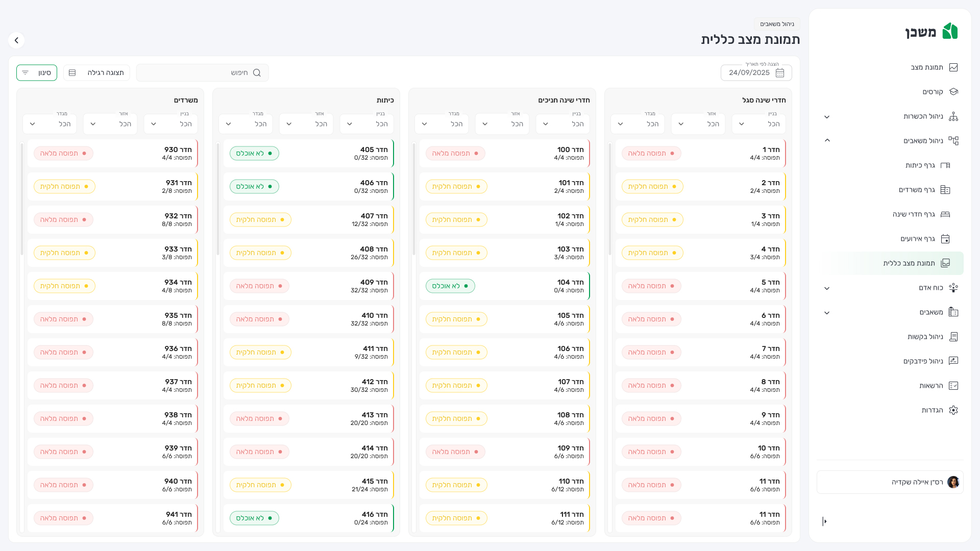Click the calendar icon in date field
The image size is (980, 551).
(x=779, y=73)
